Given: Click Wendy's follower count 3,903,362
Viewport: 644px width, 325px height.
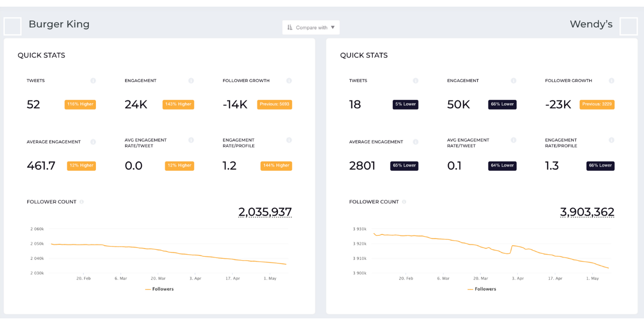Looking at the screenshot, I should pyautogui.click(x=587, y=212).
